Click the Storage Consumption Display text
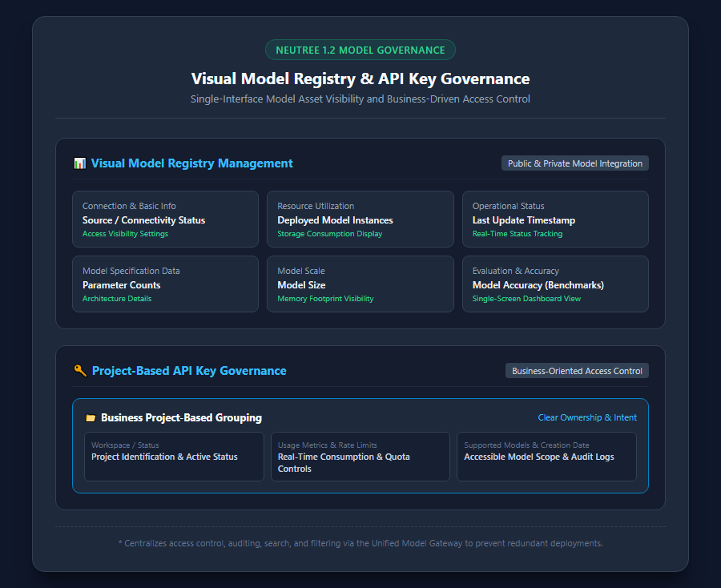 coord(330,234)
